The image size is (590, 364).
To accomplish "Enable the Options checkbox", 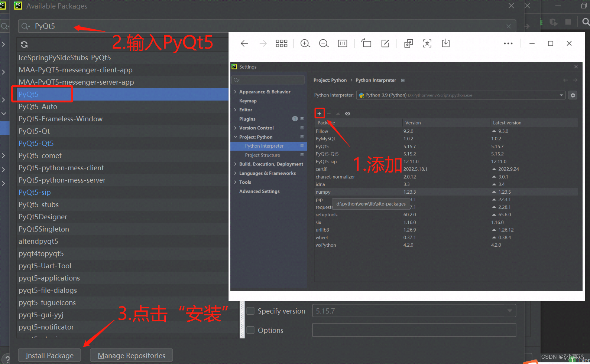I will coord(251,330).
